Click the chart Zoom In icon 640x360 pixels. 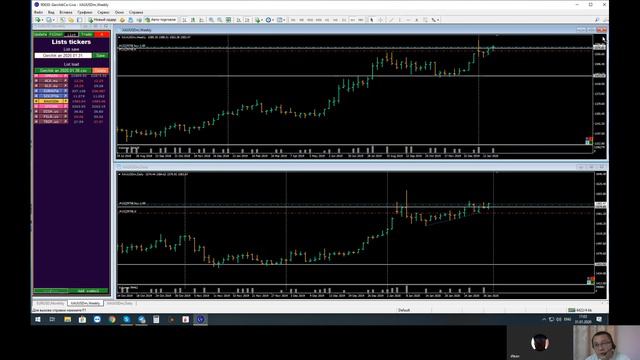(211, 20)
